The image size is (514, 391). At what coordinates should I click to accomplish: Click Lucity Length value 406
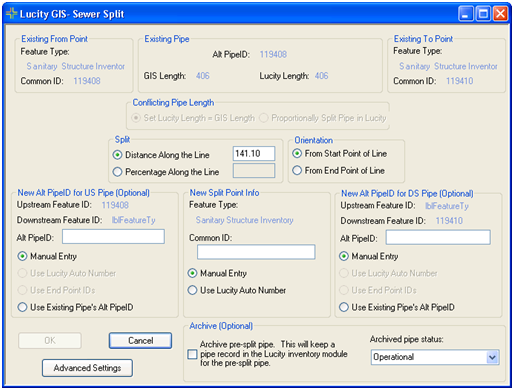(322, 76)
